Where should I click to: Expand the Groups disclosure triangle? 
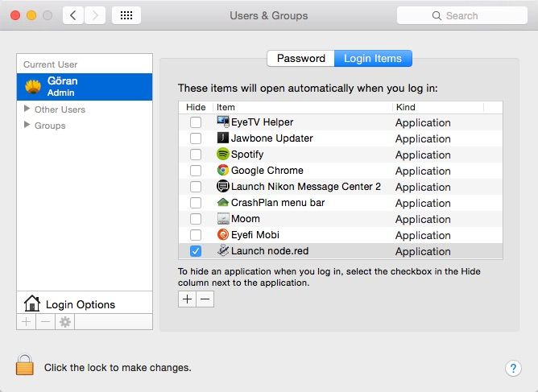point(27,125)
